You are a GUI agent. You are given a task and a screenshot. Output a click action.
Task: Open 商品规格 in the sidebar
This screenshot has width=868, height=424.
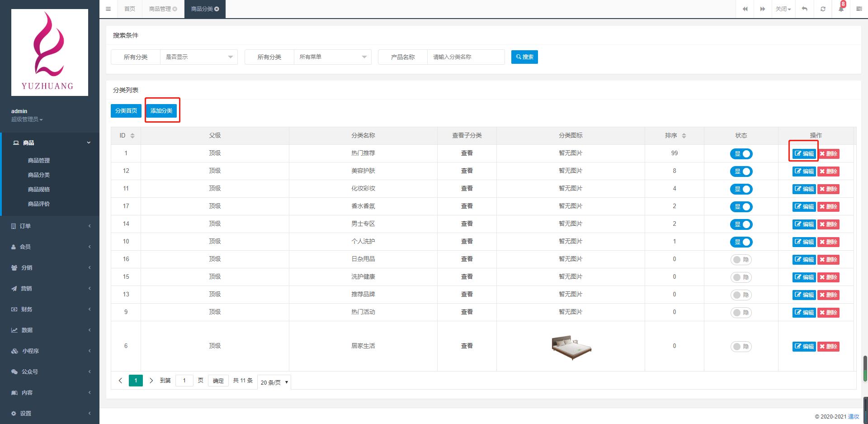[x=39, y=190]
